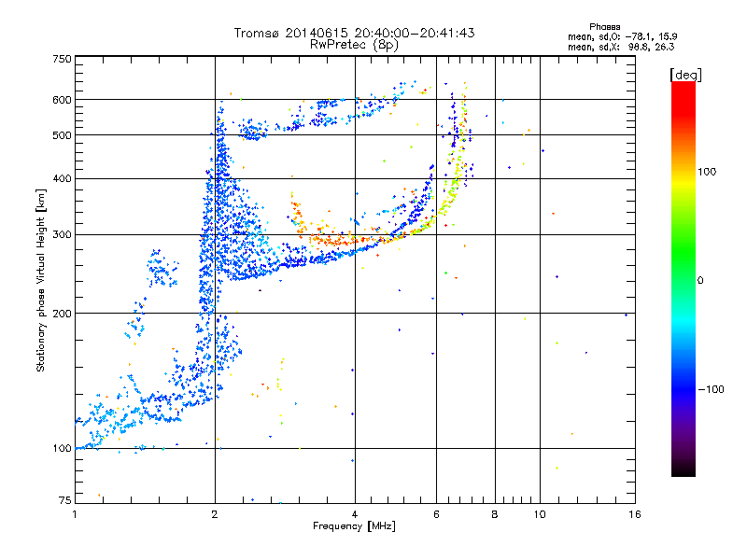Click the 'Frequency [MHz]' axis title
The width and height of the screenshot is (747, 560).
(x=354, y=526)
